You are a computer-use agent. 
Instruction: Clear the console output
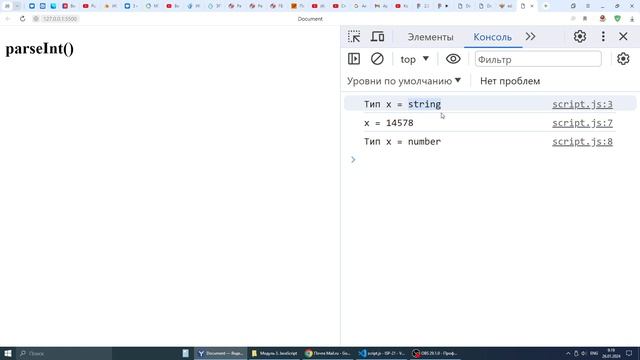pos(377,59)
